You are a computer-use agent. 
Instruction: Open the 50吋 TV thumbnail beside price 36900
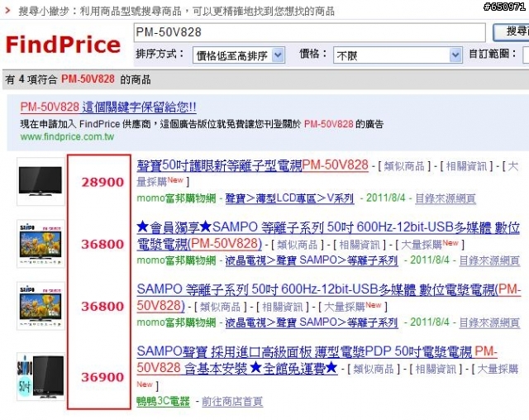pyautogui.click(x=41, y=376)
